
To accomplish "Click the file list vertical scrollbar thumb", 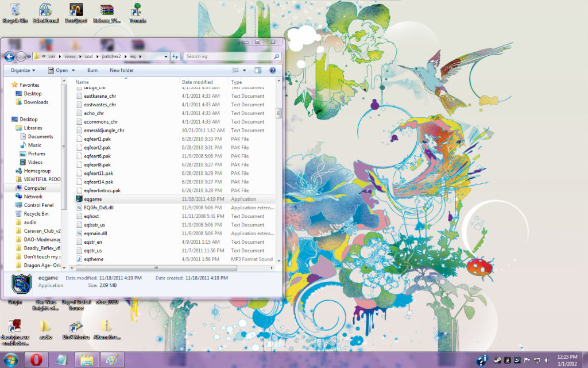I will pyautogui.click(x=278, y=113).
